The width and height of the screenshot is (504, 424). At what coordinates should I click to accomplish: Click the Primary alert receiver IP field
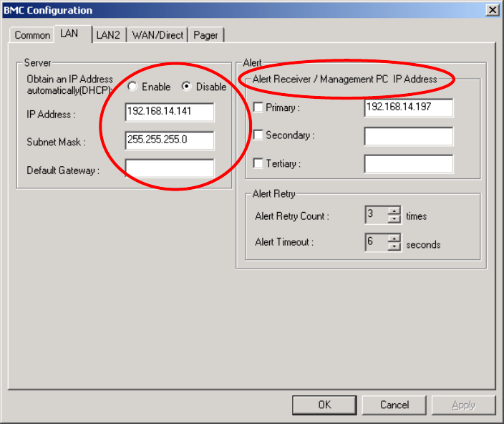[409, 107]
